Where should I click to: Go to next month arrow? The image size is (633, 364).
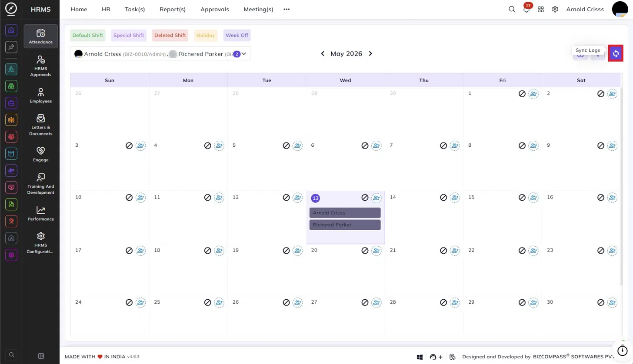click(370, 54)
